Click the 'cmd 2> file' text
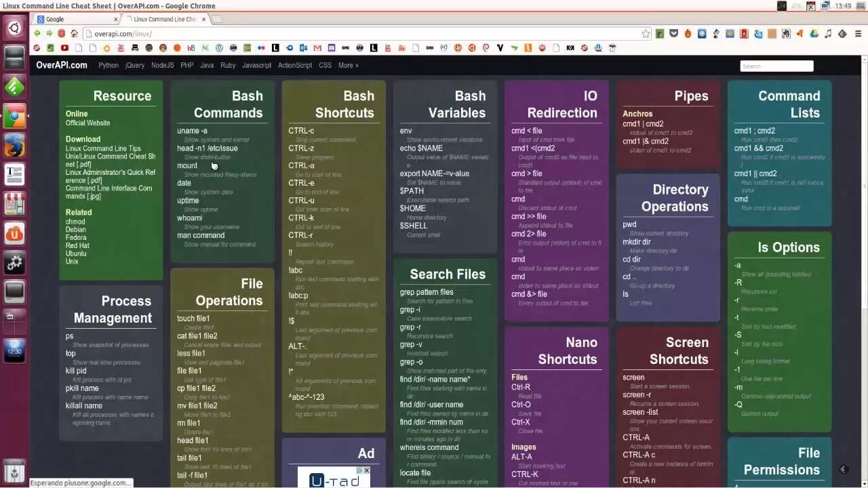This screenshot has height=488, width=868. pos(529,234)
